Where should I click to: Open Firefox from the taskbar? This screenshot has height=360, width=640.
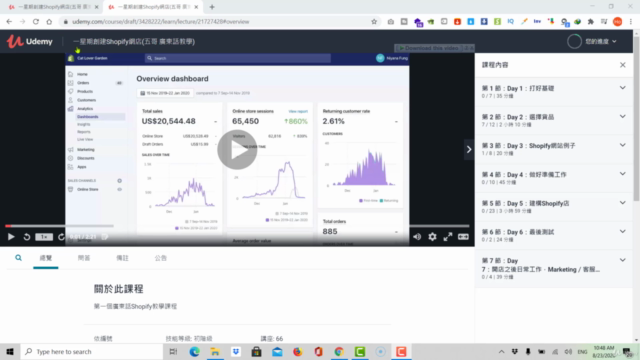pyautogui.click(x=298, y=351)
